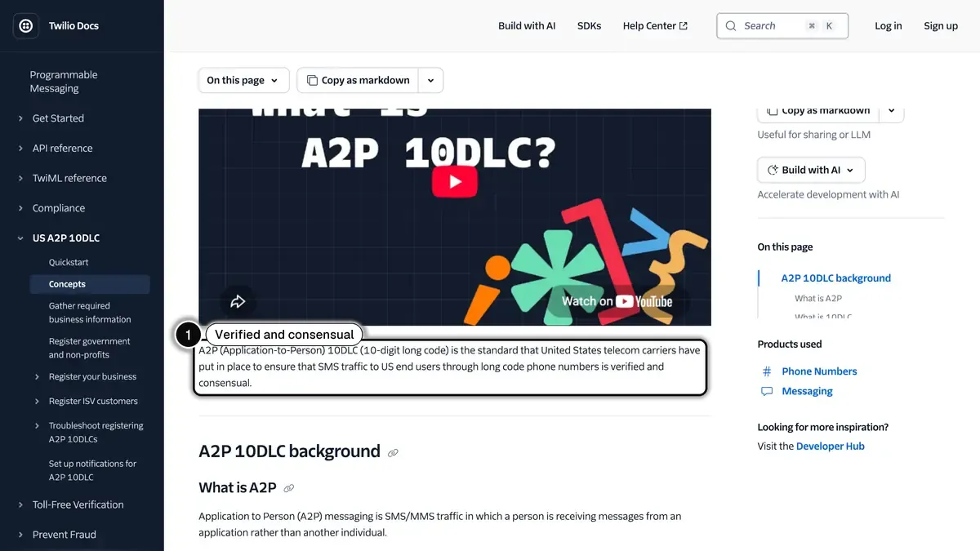Open the Build with AI dropdown in sidebar

tap(811, 170)
